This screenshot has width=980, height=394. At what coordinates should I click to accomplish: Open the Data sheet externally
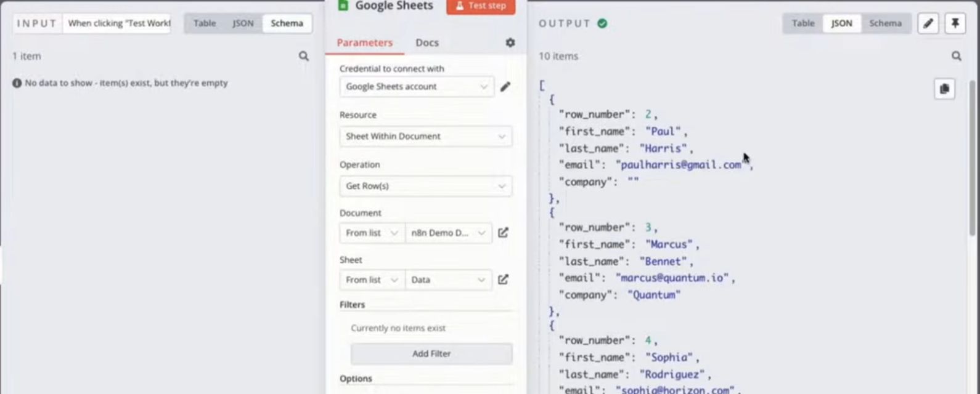click(504, 279)
